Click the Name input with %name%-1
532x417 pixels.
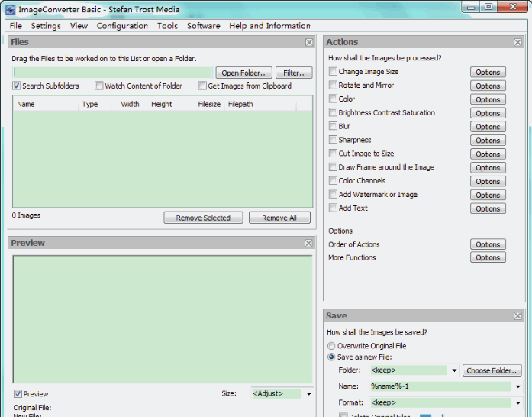(x=440, y=386)
